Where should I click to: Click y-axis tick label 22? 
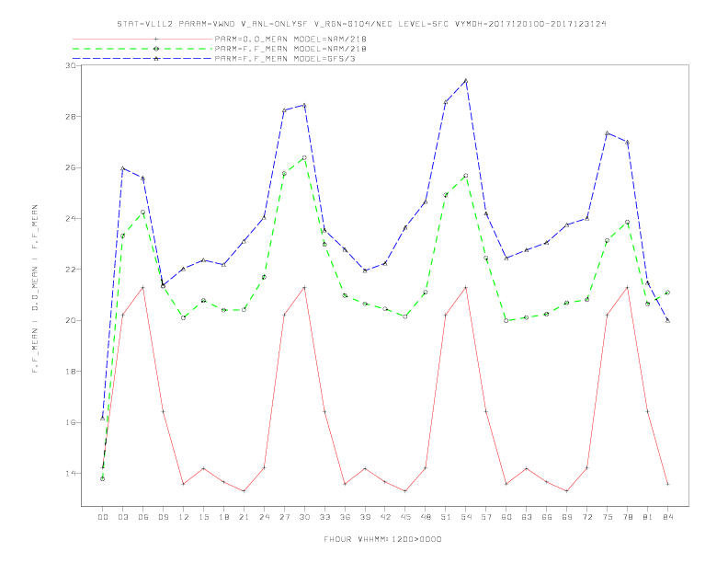click(x=71, y=270)
